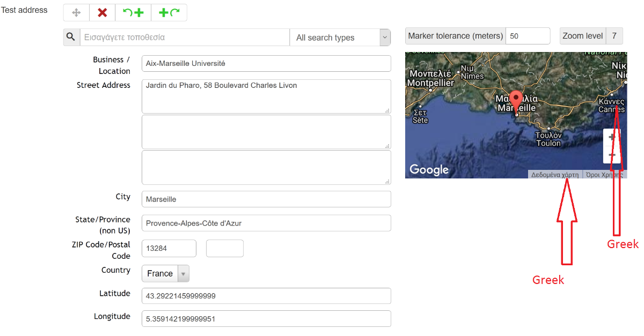Screen dimensions: 644x336
Task: Click the Toulon label on the map
Action: [x=548, y=143]
